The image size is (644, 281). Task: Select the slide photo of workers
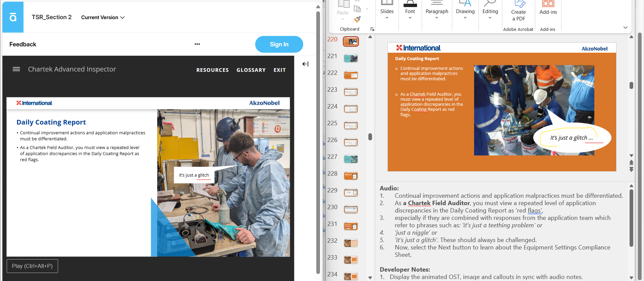534,110
